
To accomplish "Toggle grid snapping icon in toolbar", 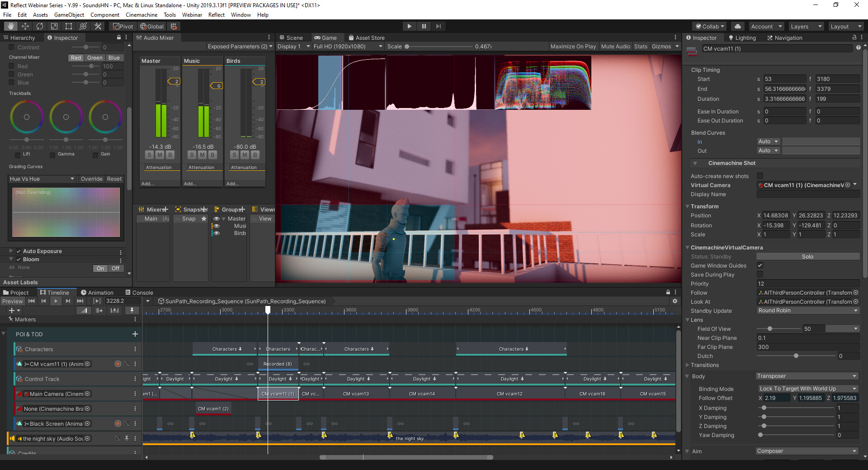I will click(x=174, y=26).
